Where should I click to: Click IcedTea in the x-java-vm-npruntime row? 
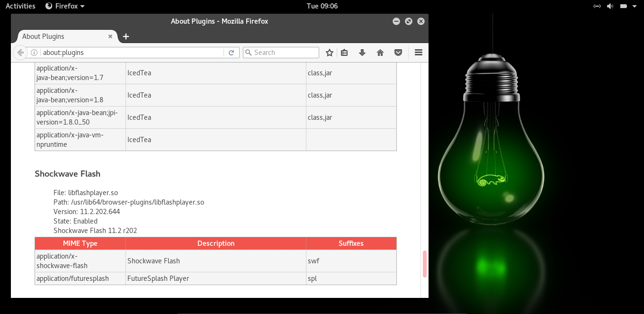click(x=139, y=140)
